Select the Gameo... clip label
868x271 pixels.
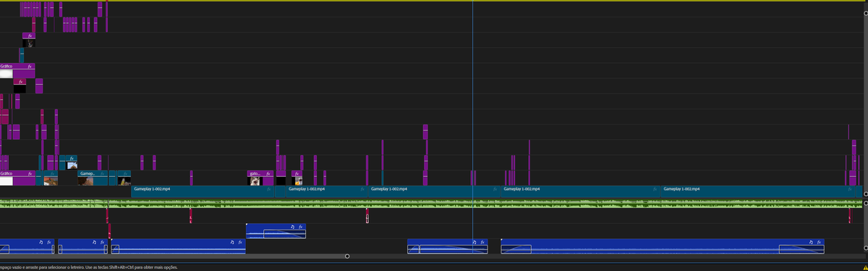tap(87, 174)
